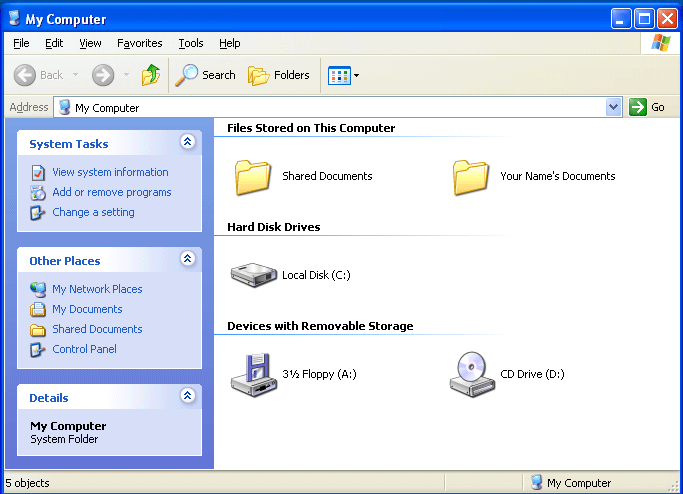The width and height of the screenshot is (683, 494).
Task: Click the Shared Documents link in Other Places
Action: pyautogui.click(x=97, y=329)
